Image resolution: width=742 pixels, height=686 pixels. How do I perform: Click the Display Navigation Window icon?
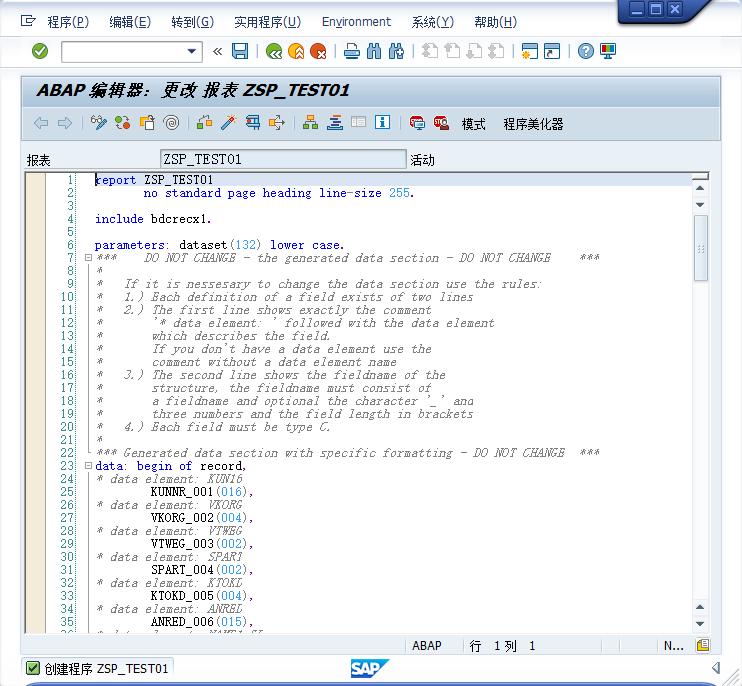click(335, 123)
